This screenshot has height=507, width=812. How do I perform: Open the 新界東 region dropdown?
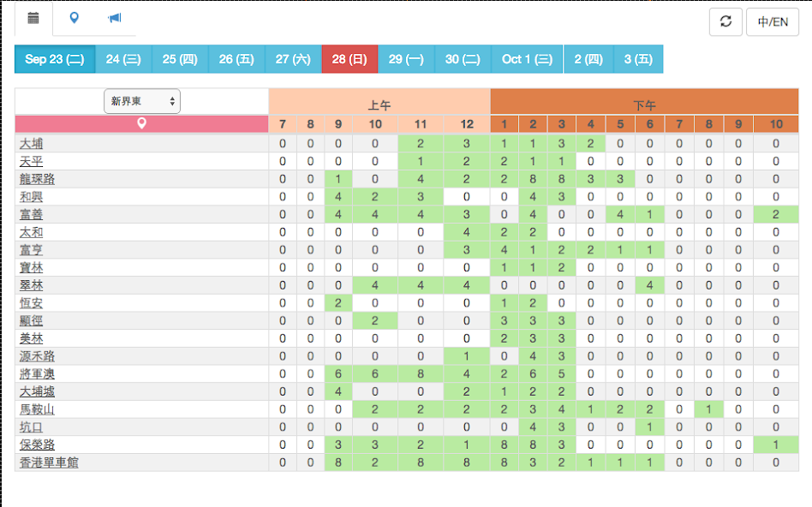(x=142, y=101)
